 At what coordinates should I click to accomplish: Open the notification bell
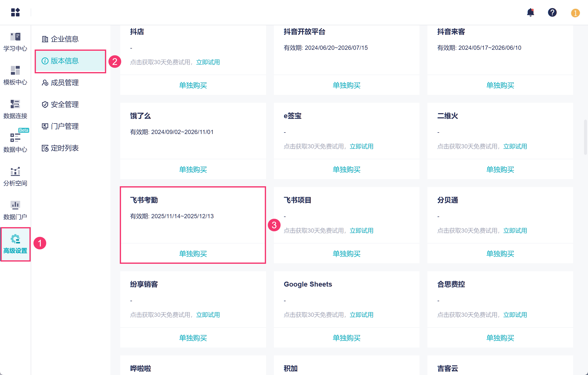530,12
